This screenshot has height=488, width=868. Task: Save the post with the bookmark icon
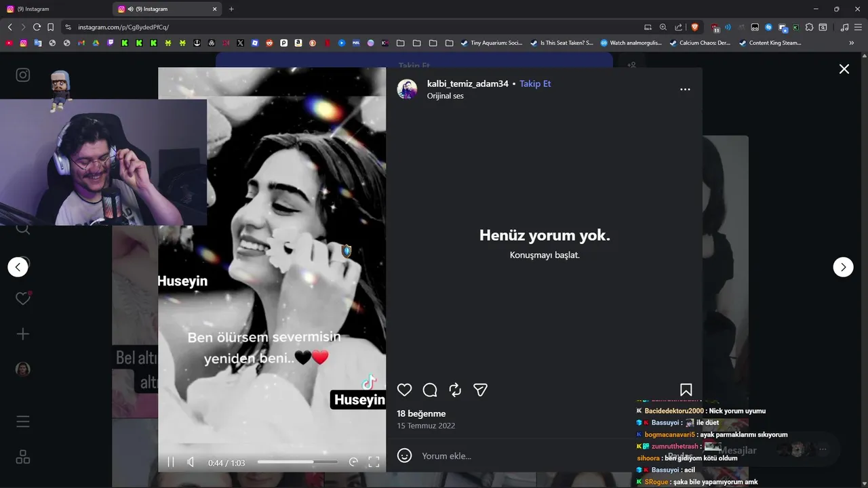point(686,390)
